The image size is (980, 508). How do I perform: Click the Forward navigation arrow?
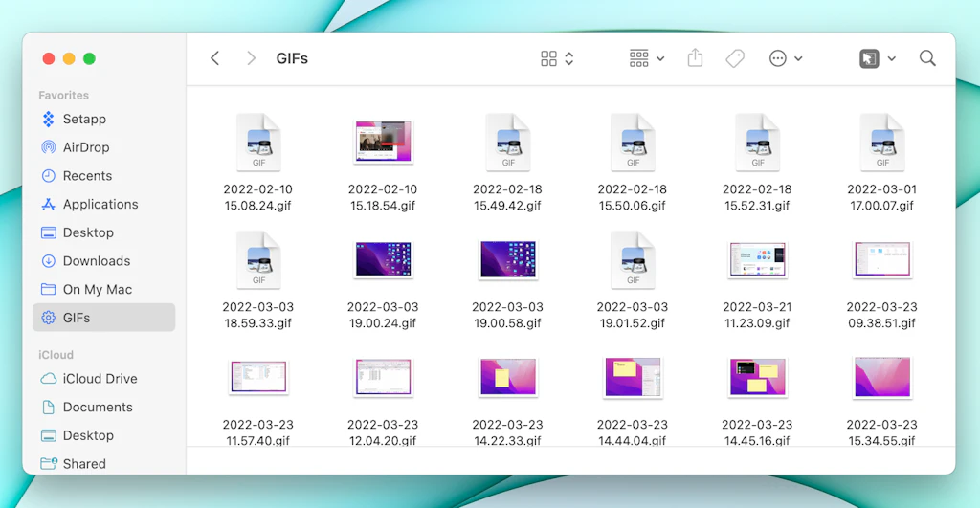point(252,58)
